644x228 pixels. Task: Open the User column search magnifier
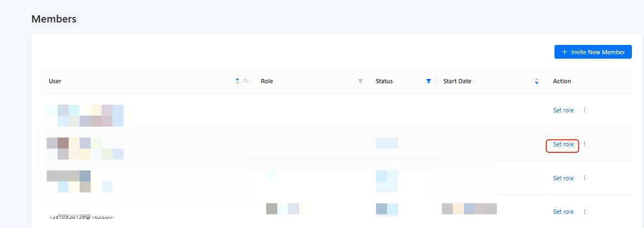246,81
